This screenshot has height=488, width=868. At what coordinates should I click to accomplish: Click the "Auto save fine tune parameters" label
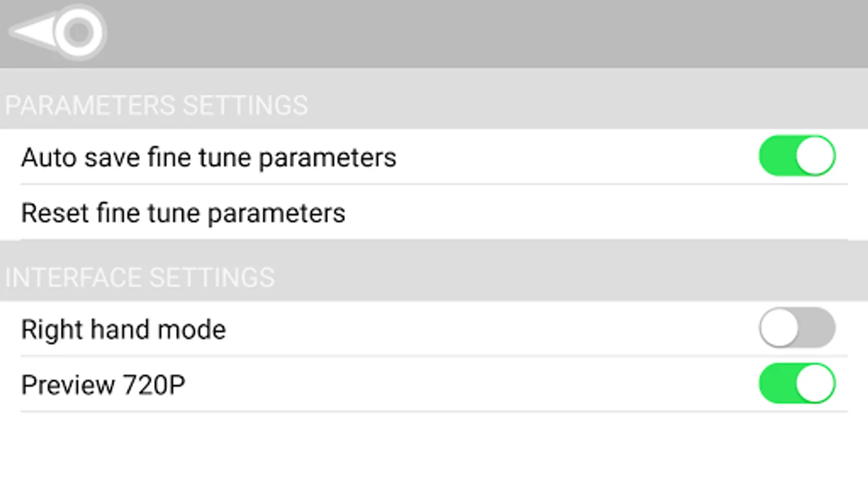[x=208, y=158]
